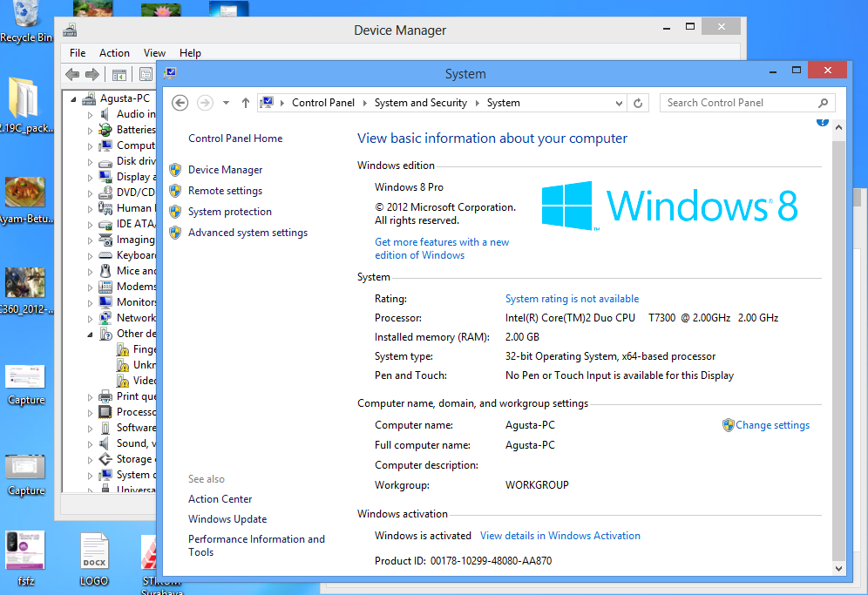The height and width of the screenshot is (595, 868).
Task: Open the View menu in Device Manager
Action: tap(154, 53)
